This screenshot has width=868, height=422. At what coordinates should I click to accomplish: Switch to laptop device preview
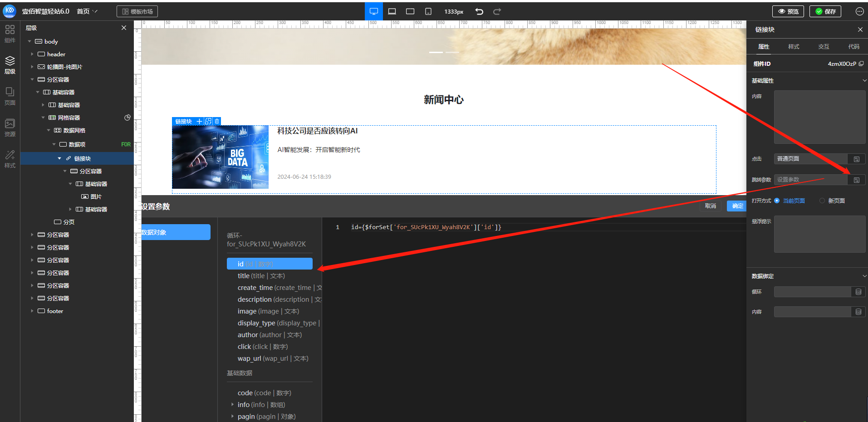392,11
